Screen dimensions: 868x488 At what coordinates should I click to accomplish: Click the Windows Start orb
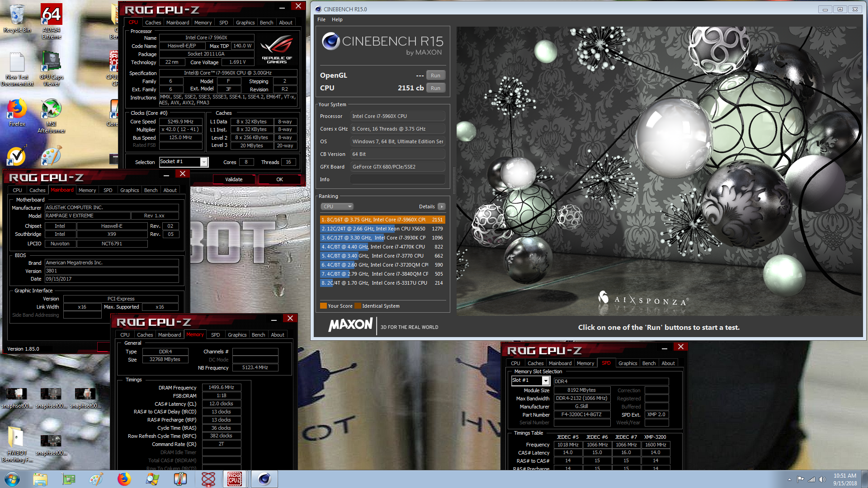(12, 479)
